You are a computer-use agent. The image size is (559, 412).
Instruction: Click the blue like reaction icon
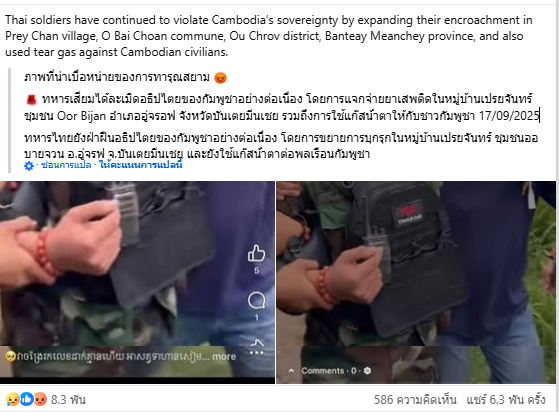tap(26, 400)
